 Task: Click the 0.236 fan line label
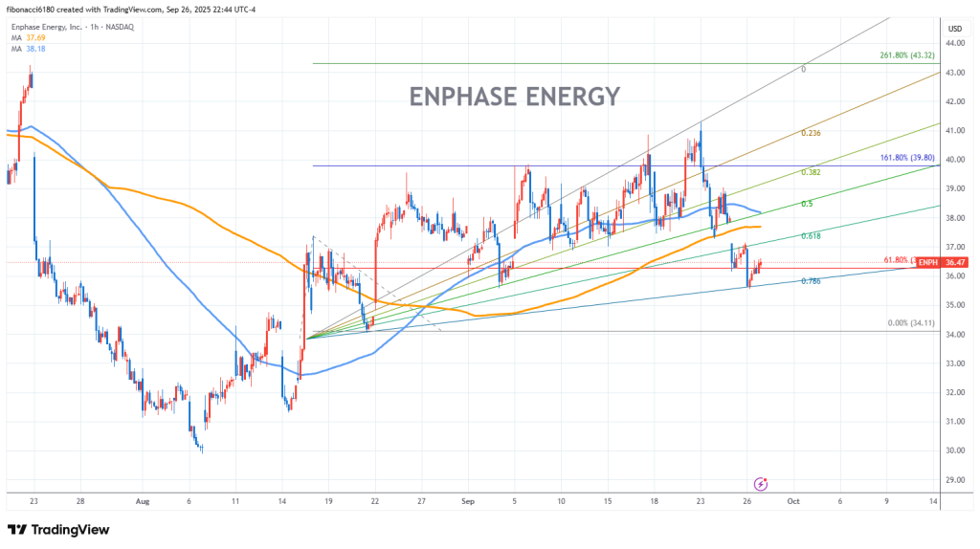[812, 135]
